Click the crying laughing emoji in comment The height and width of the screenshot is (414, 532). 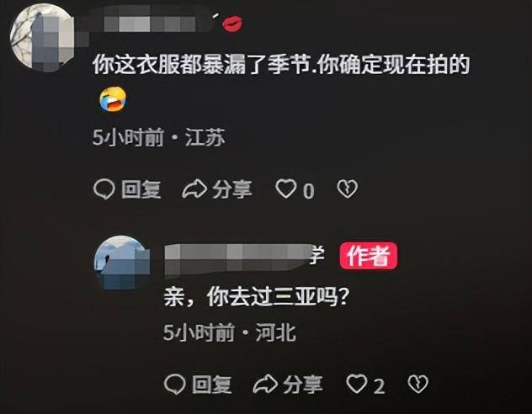113,99
